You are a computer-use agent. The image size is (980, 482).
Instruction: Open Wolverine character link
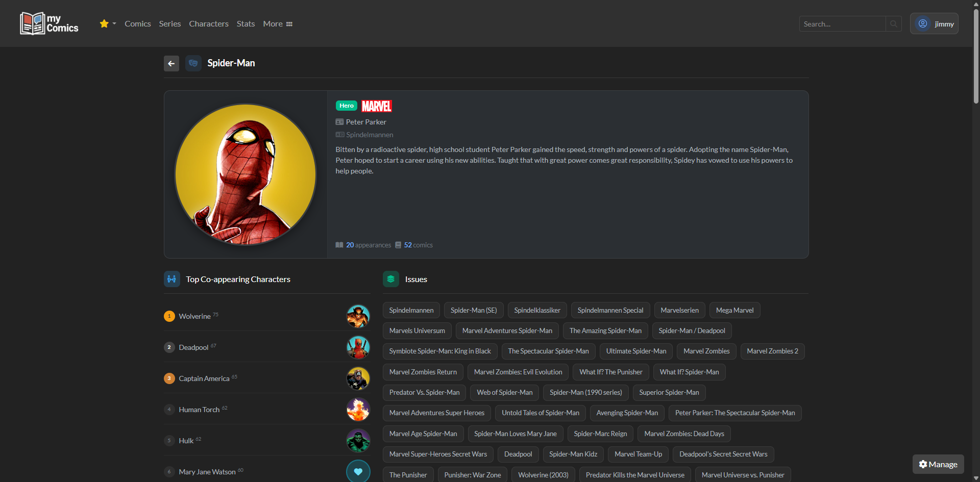click(195, 316)
